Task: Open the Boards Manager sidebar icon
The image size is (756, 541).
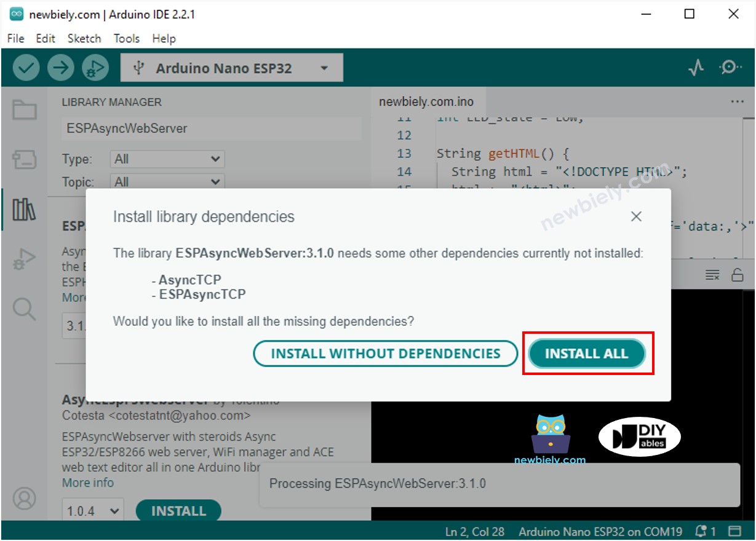Action: pyautogui.click(x=25, y=160)
